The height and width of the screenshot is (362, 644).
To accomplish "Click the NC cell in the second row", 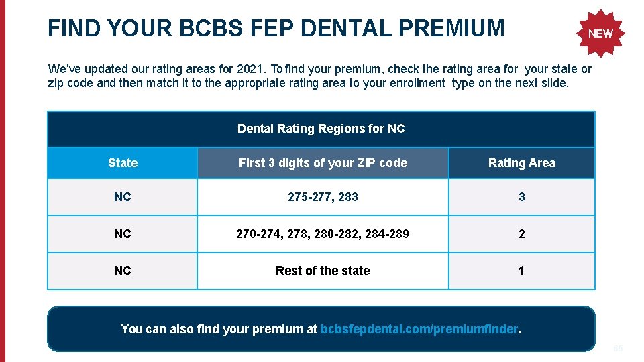I will (x=122, y=234).
